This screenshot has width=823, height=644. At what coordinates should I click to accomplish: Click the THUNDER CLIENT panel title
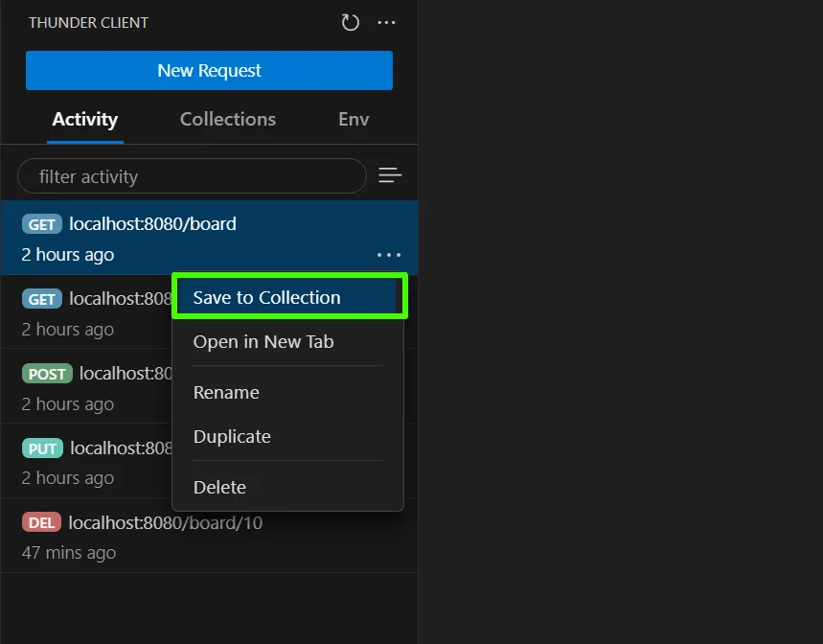(x=88, y=23)
